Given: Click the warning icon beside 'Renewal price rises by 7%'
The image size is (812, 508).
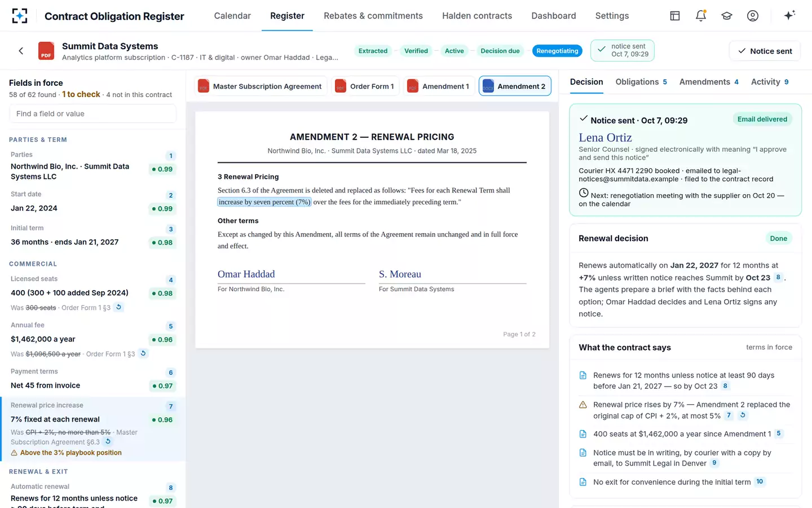Looking at the screenshot, I should tap(583, 405).
